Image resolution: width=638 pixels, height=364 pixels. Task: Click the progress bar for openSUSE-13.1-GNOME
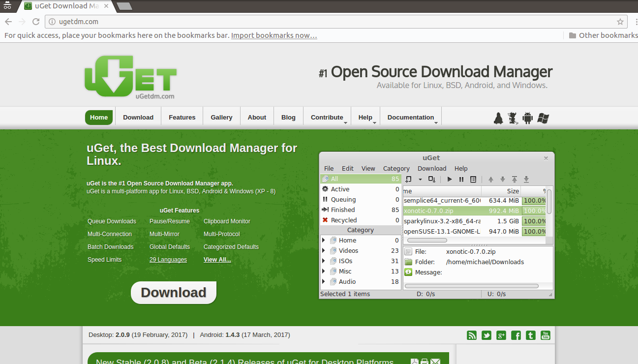(534, 232)
